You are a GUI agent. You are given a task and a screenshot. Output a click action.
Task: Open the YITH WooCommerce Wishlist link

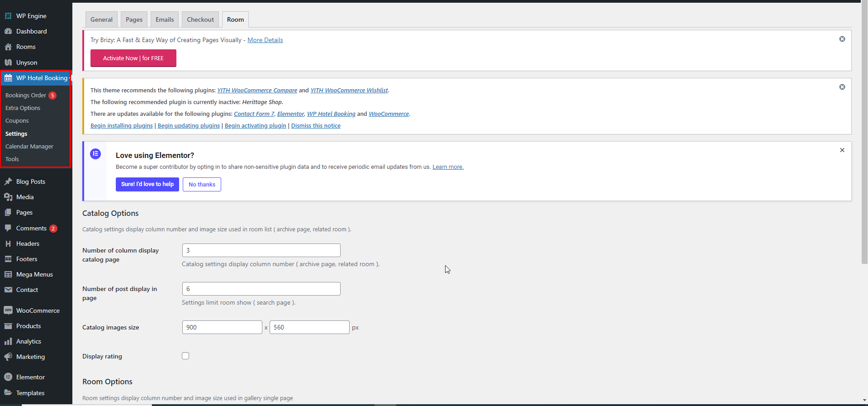pos(349,90)
